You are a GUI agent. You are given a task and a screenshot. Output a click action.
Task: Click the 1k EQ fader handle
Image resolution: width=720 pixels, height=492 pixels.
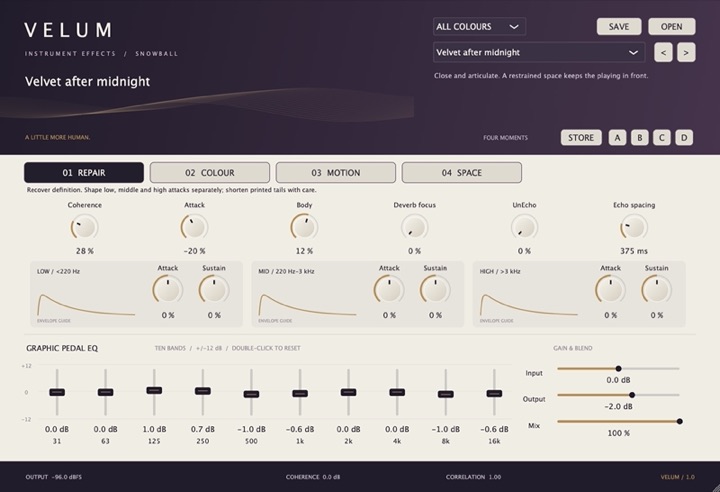point(300,393)
